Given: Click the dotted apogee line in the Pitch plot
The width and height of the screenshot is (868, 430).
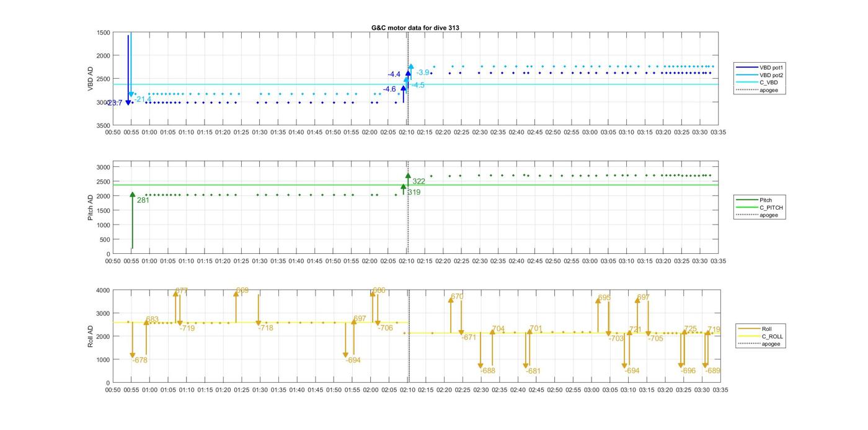Looking at the screenshot, I should [x=408, y=207].
